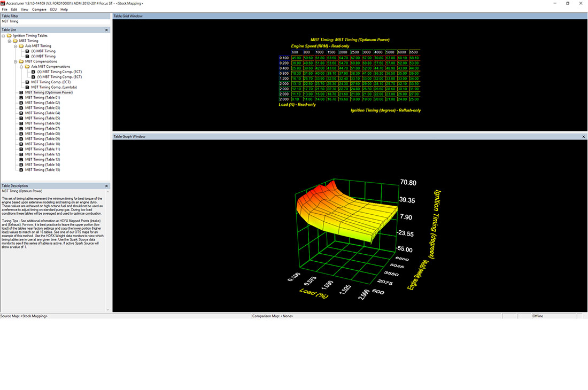Click table icon beside MBT Timing (Table 06)

(21, 123)
